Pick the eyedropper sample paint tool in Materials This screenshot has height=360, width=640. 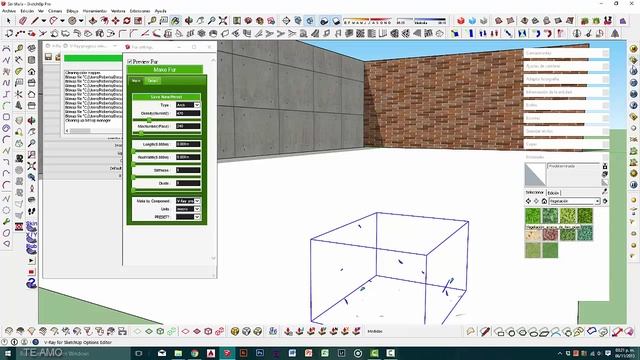[604, 192]
